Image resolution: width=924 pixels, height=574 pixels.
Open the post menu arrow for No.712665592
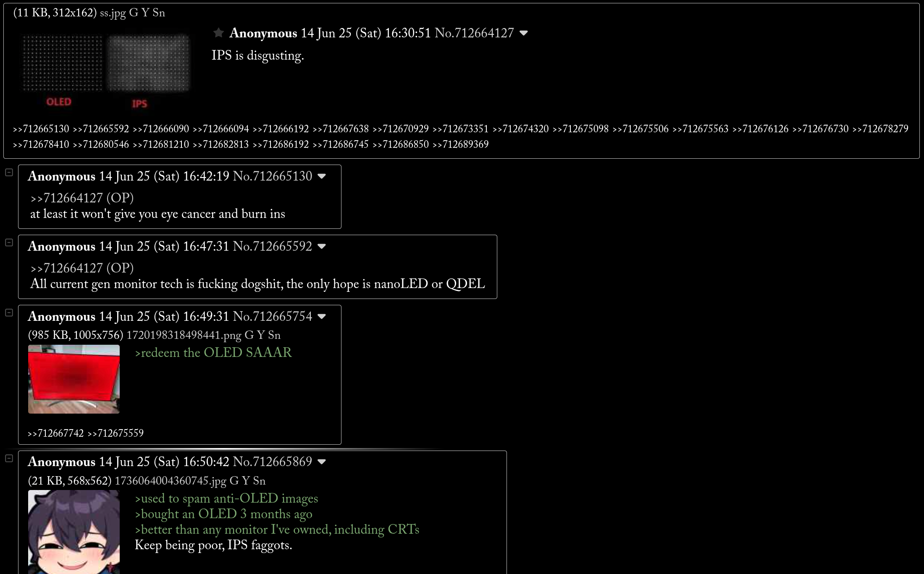click(x=322, y=246)
